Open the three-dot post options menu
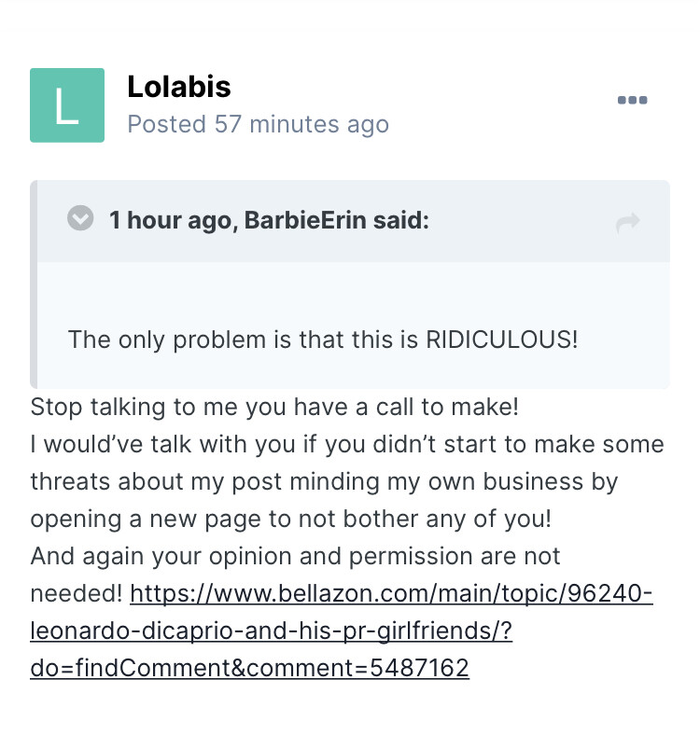The image size is (700, 735). (x=632, y=101)
